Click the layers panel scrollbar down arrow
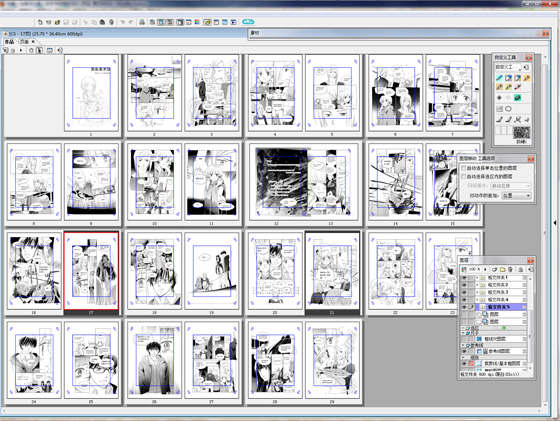This screenshot has width=560, height=421. point(530,368)
